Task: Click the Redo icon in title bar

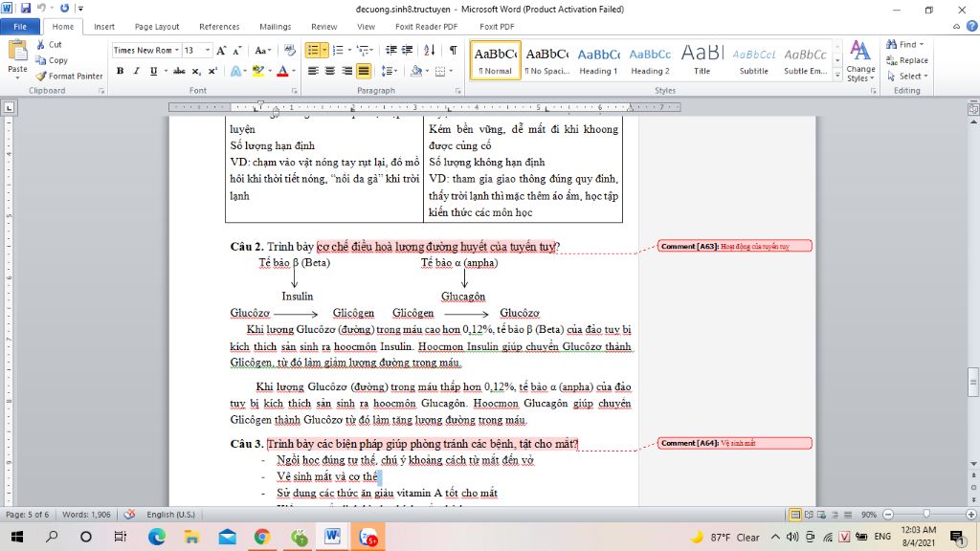Action: click(64, 9)
